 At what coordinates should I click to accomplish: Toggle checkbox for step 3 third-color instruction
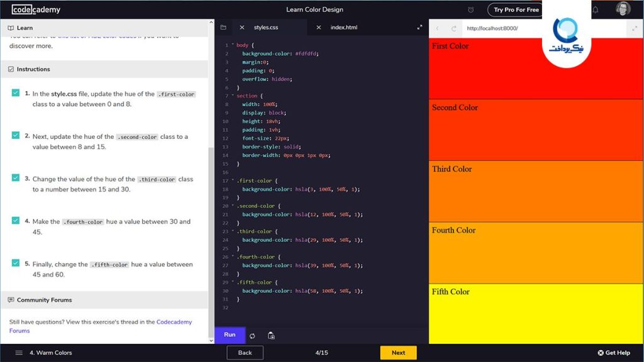coord(16,178)
